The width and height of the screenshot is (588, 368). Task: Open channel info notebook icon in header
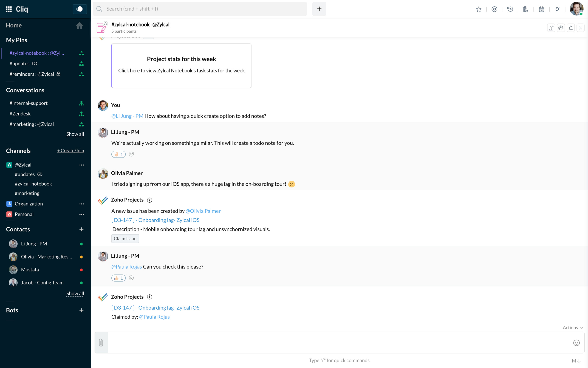pos(102,27)
